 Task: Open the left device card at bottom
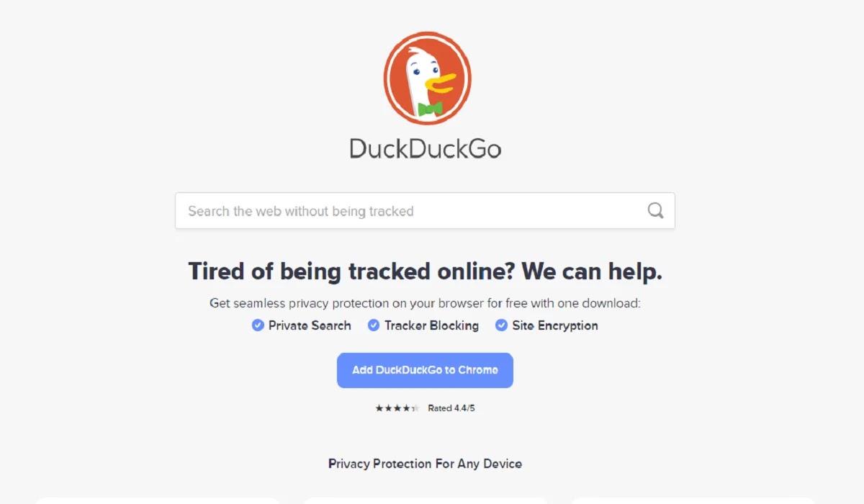tap(157, 500)
